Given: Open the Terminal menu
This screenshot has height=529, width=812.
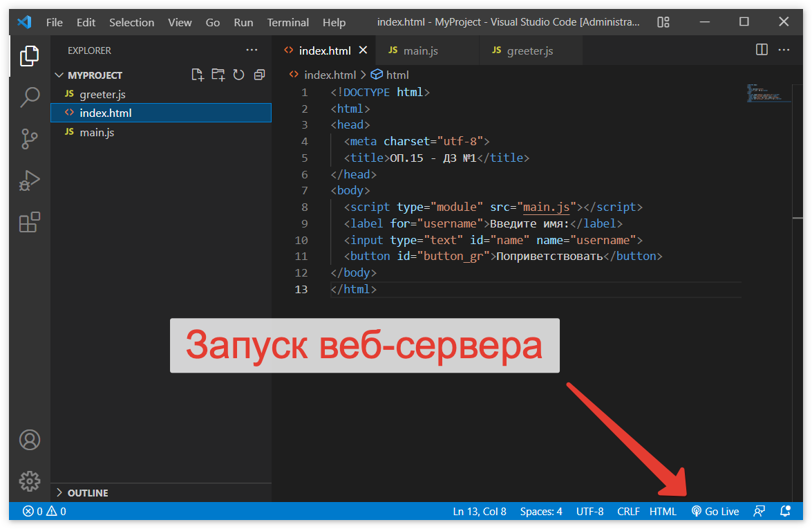Looking at the screenshot, I should pyautogui.click(x=288, y=22).
